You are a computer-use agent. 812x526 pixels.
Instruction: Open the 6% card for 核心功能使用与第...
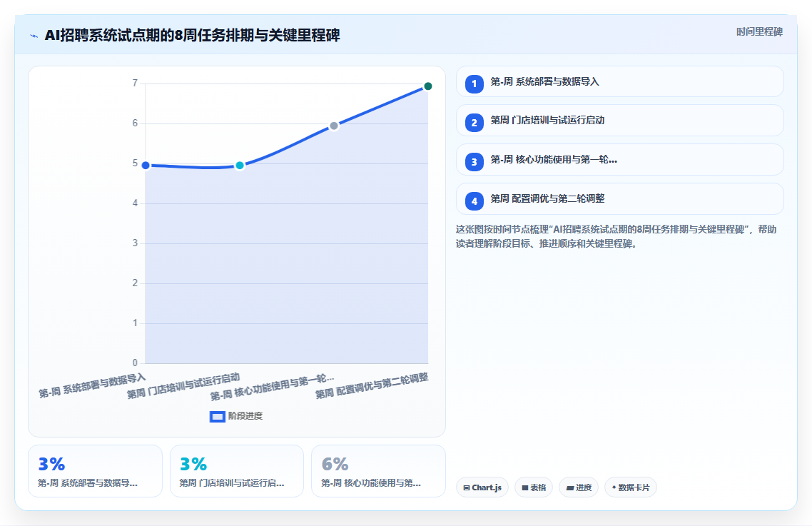pyautogui.click(x=379, y=471)
